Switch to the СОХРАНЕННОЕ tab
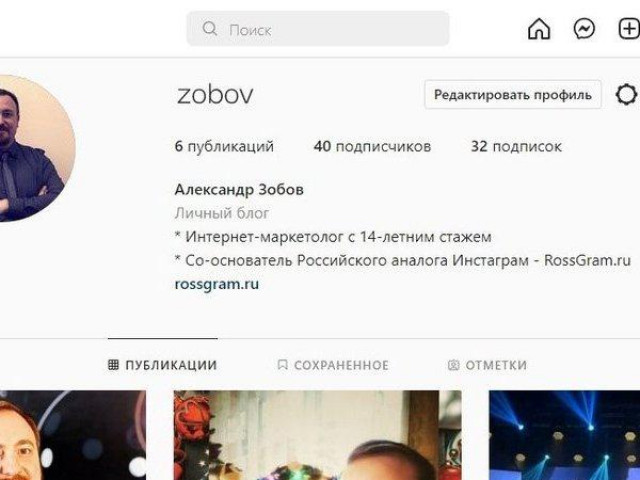The height and width of the screenshot is (480, 640). click(333, 364)
